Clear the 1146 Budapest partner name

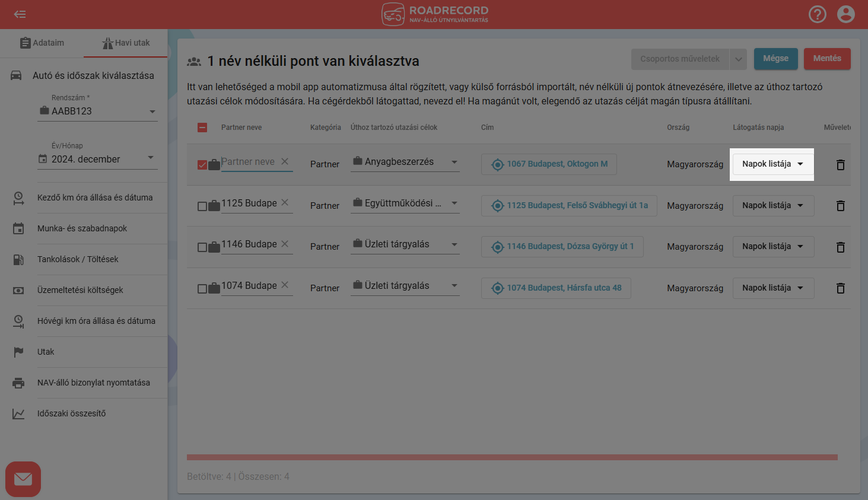[x=285, y=244]
